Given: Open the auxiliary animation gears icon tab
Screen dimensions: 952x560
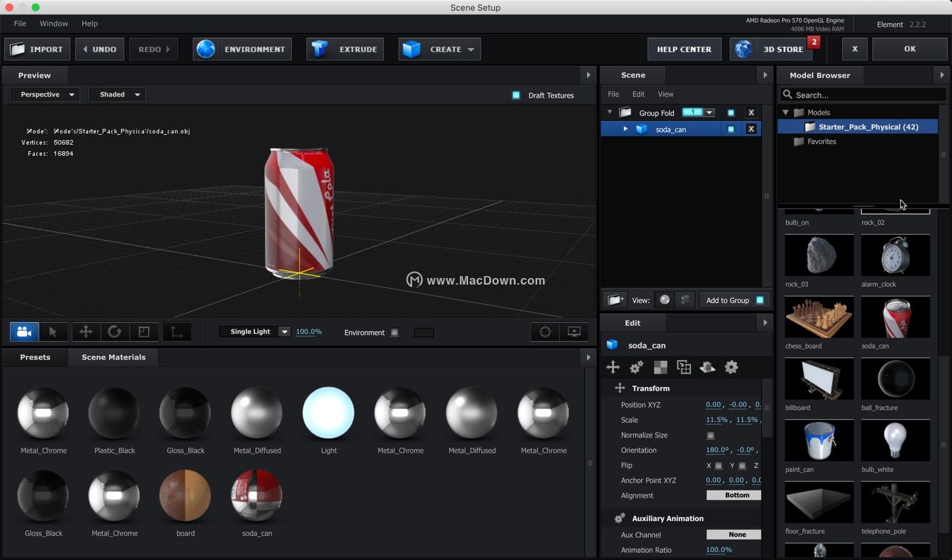Looking at the screenshot, I should point(636,367).
